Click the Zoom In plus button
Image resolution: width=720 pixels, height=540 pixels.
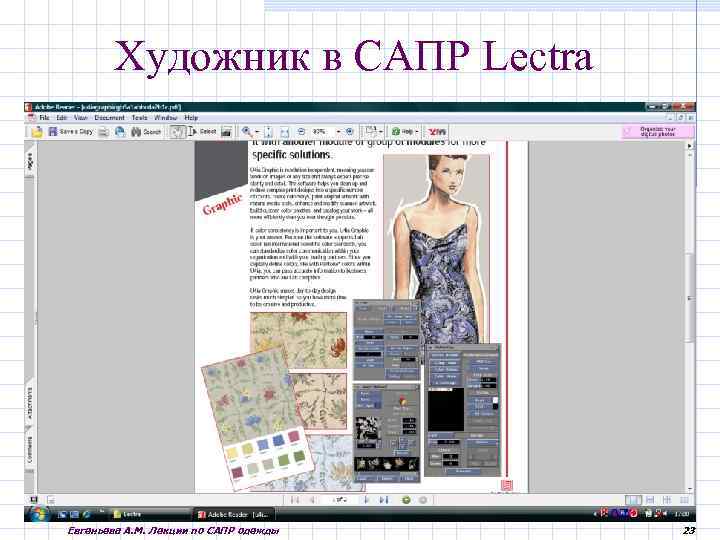pyautogui.click(x=349, y=132)
